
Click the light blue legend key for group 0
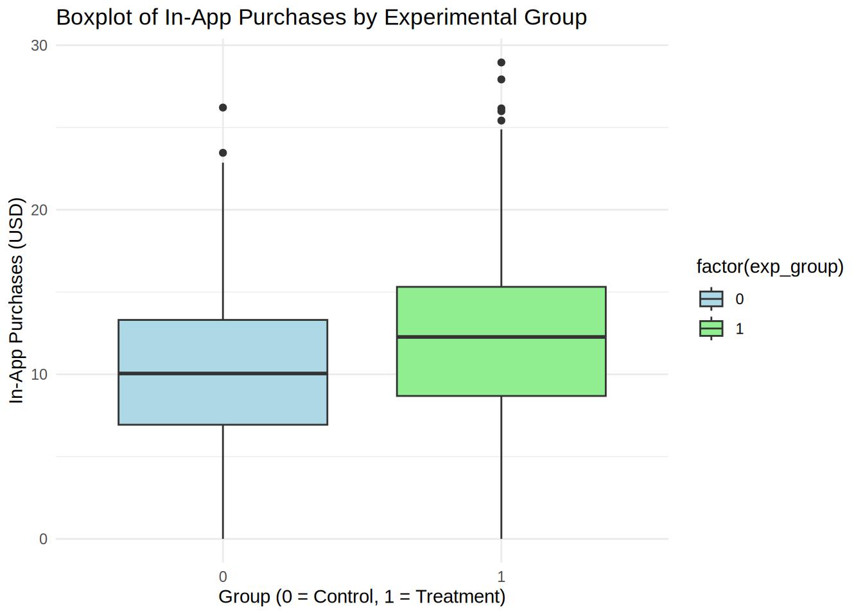point(711,299)
